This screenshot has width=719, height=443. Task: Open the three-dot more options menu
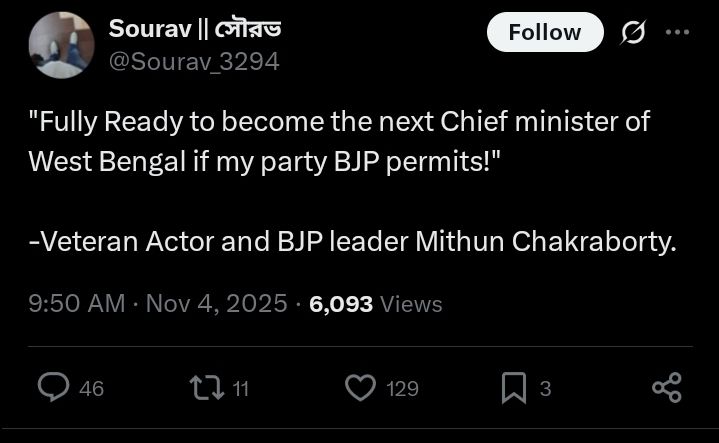pyautogui.click(x=677, y=32)
